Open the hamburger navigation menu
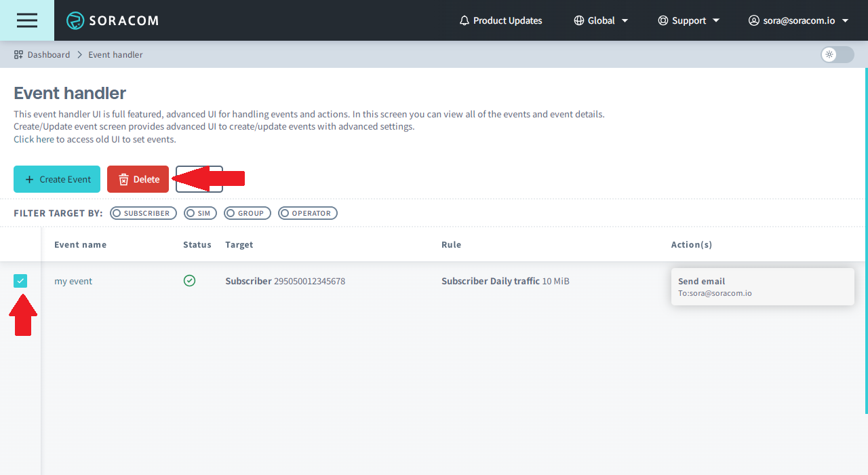The height and width of the screenshot is (475, 868). tap(27, 20)
